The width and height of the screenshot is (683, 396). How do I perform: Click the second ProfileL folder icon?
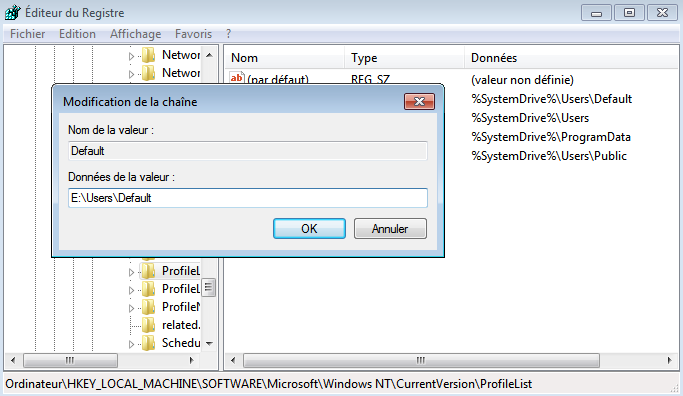[149, 289]
